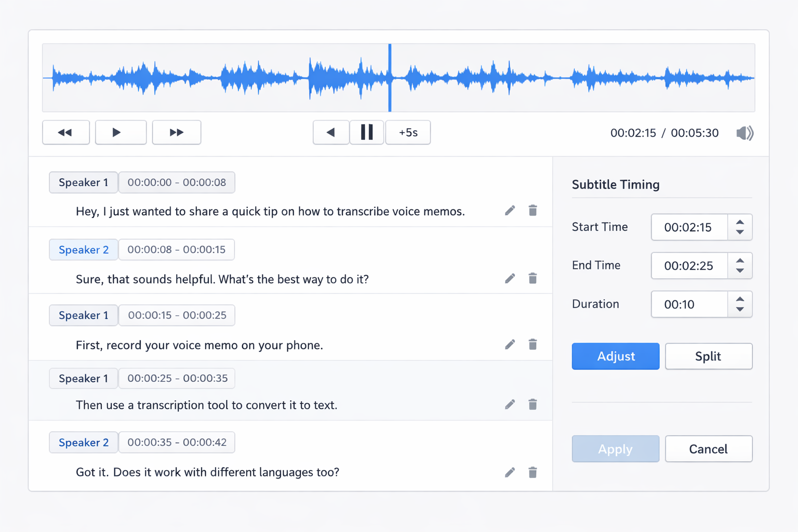Select the Speaker 2 label on the last subtitle
Viewport: 798px width, 532px height.
83,442
